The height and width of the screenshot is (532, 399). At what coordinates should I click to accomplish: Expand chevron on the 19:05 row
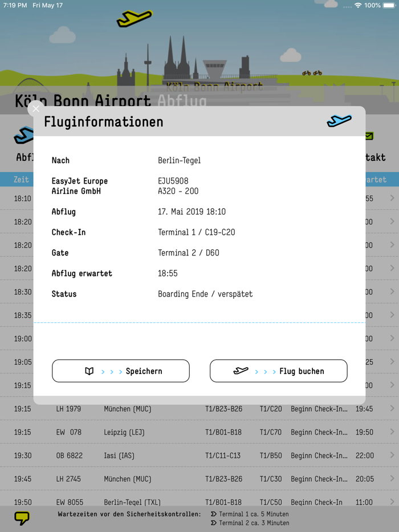click(x=392, y=362)
